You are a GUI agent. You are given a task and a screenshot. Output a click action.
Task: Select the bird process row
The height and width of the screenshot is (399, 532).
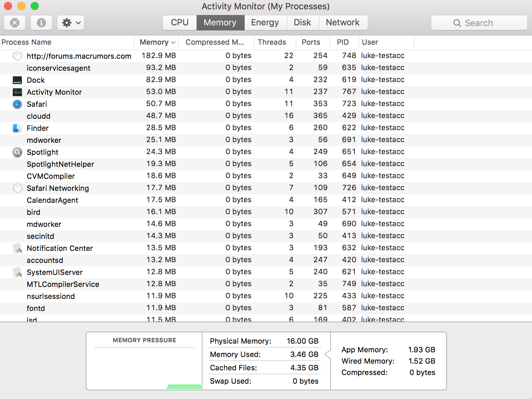click(x=266, y=212)
